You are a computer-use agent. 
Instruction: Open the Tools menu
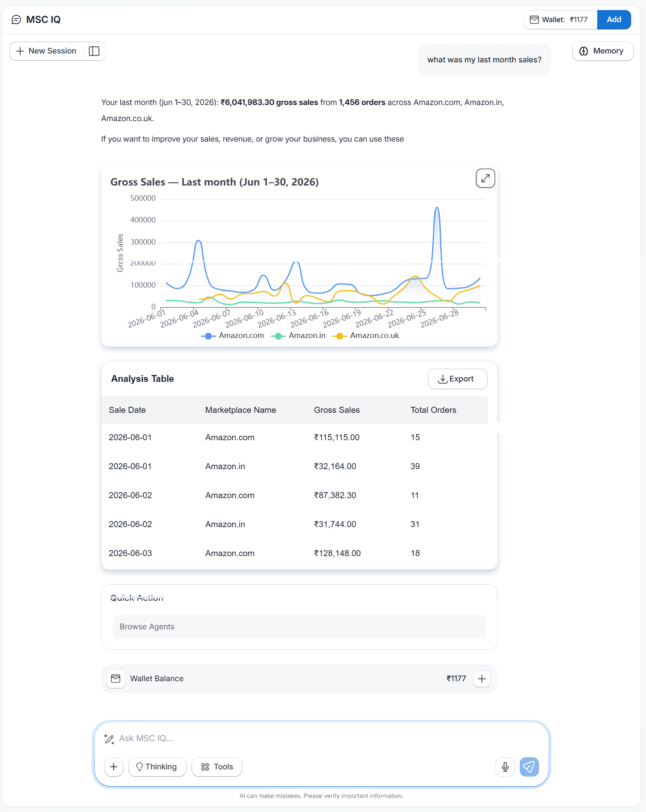(x=216, y=767)
